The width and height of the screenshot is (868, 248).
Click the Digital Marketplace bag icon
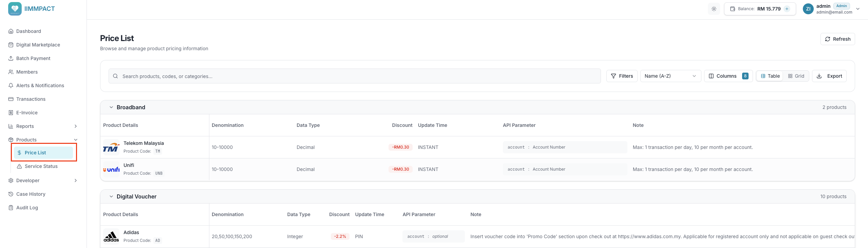(11, 45)
